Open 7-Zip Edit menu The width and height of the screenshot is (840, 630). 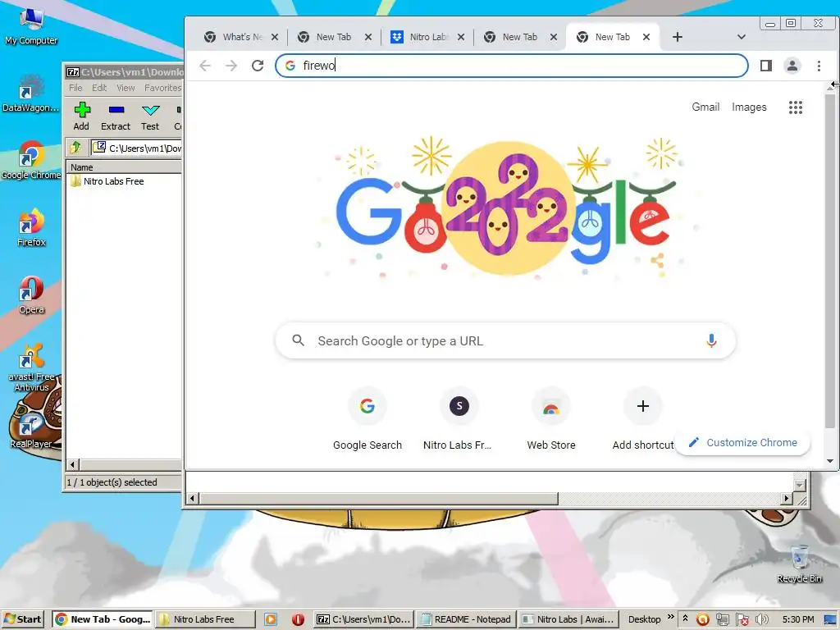99,88
